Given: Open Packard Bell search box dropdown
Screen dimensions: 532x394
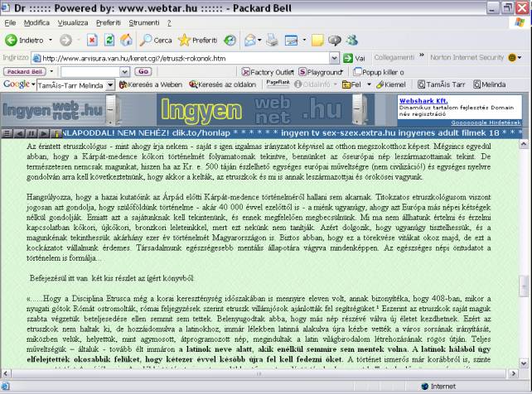Looking at the screenshot, I should pyautogui.click(x=124, y=72).
